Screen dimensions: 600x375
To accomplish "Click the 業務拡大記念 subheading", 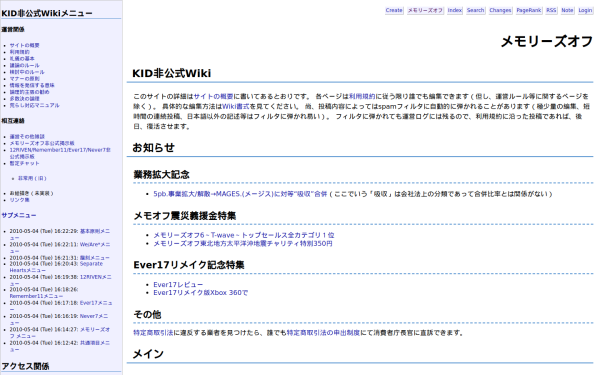I will [161, 174].
